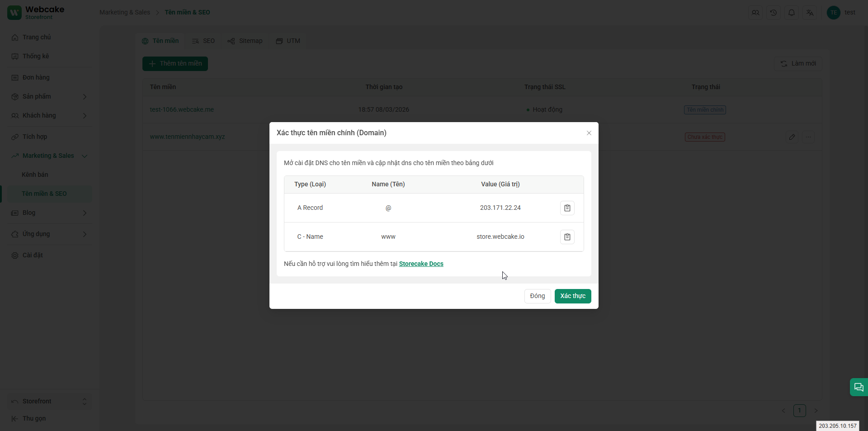
Task: Open the history clock icon
Action: tap(773, 13)
